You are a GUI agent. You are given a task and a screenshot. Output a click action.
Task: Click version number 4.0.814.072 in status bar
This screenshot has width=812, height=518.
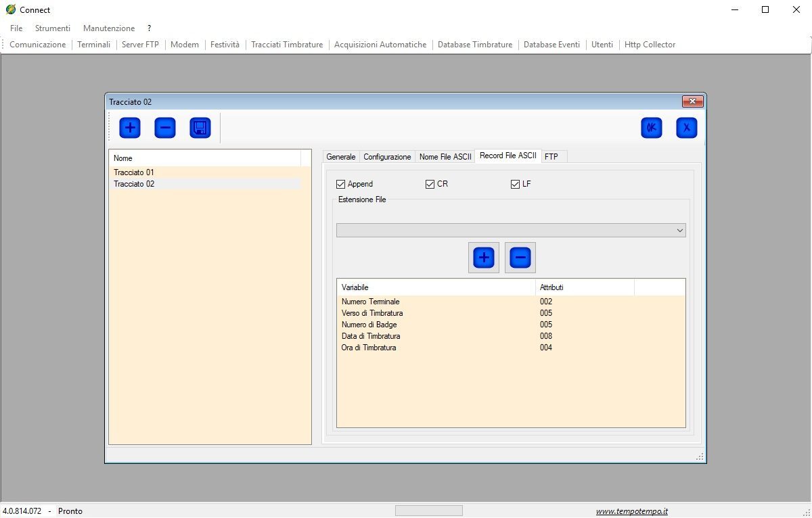[22, 511]
